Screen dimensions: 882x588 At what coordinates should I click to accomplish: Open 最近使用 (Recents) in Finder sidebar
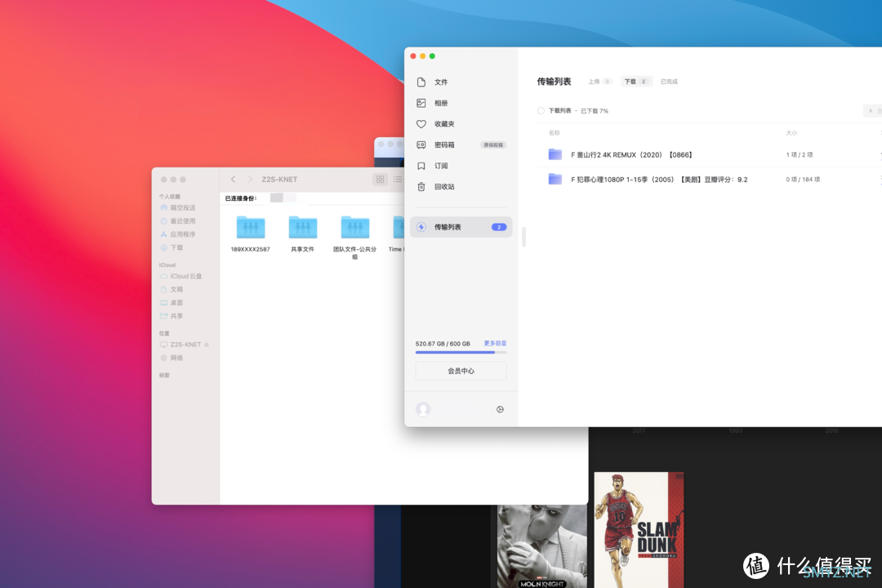[183, 221]
